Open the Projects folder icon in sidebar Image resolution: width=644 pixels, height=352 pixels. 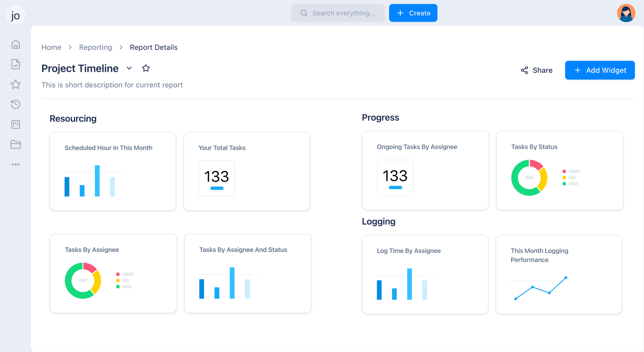coord(16,144)
